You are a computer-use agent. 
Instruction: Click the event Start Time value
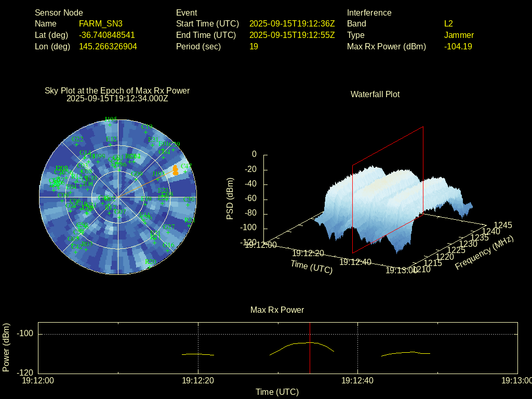292,23
